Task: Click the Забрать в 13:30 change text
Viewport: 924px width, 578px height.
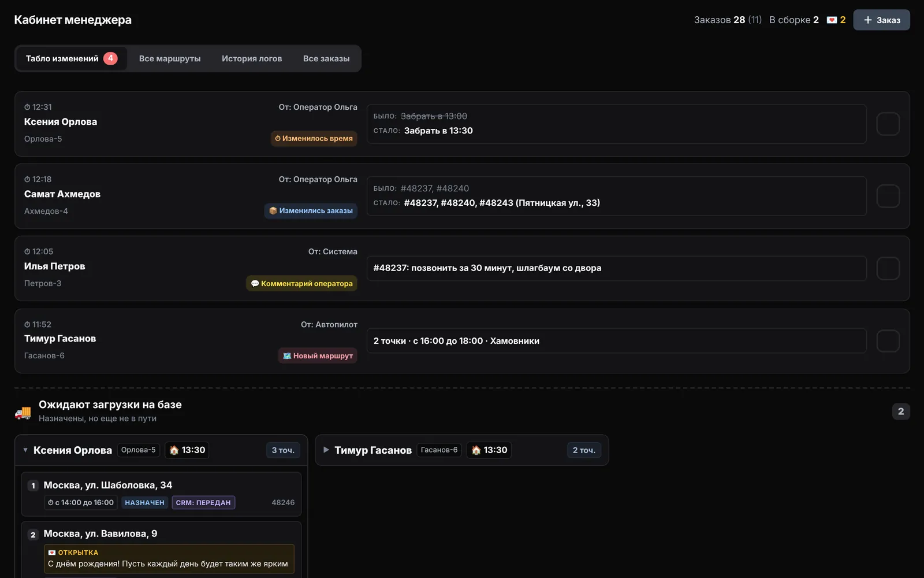Action: [438, 131]
